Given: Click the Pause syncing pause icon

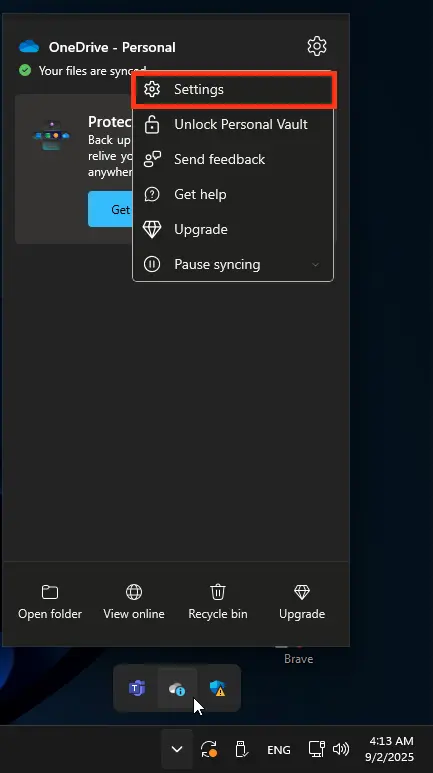Looking at the screenshot, I should tap(151, 264).
